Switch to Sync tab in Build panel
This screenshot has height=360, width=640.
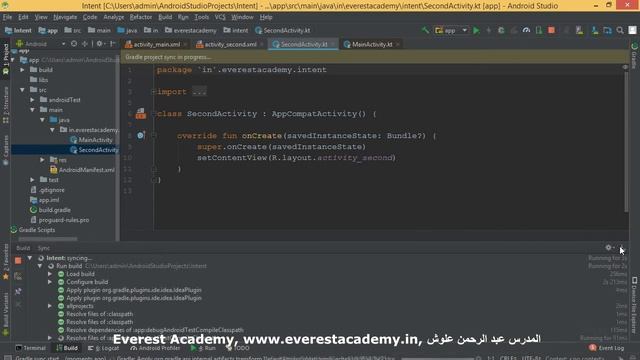44,248
